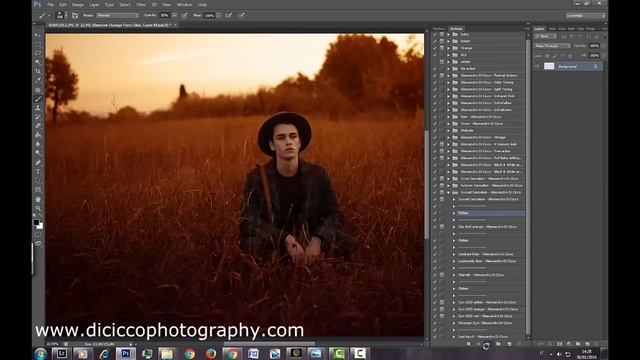Change screen mode from toolbox bottom
640x360 pixels.
(x=38, y=244)
